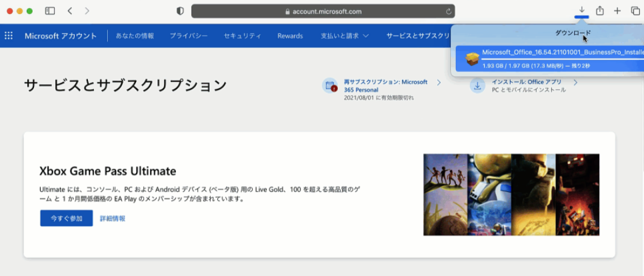Viewport: 644px width, 276px height.
Task: Show the tab overview
Action: [635, 11]
